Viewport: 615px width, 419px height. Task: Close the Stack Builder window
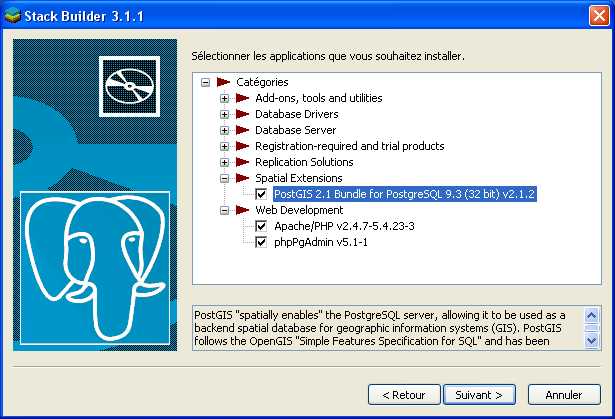click(599, 16)
